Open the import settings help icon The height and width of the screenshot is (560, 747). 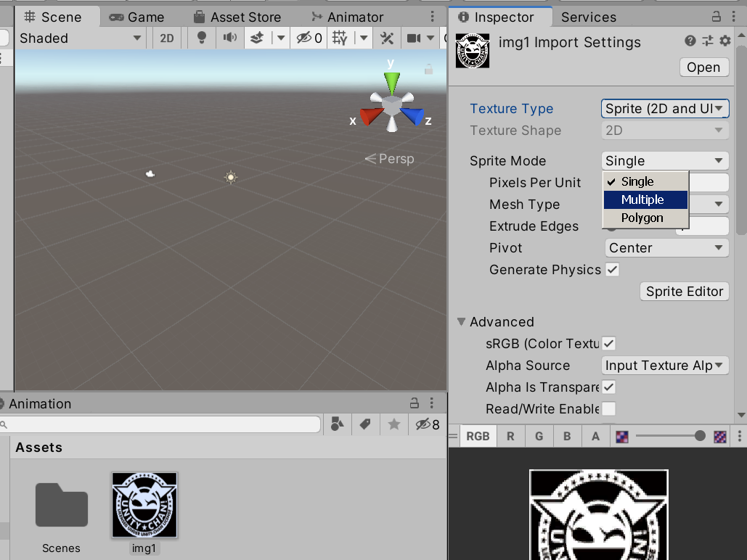tap(690, 41)
